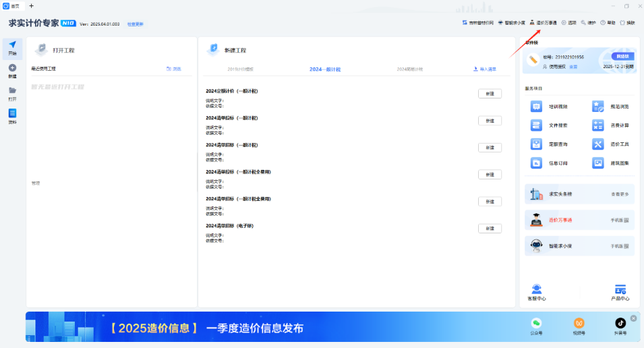Open 吉林省材价网 in top toolbar

pyautogui.click(x=477, y=23)
